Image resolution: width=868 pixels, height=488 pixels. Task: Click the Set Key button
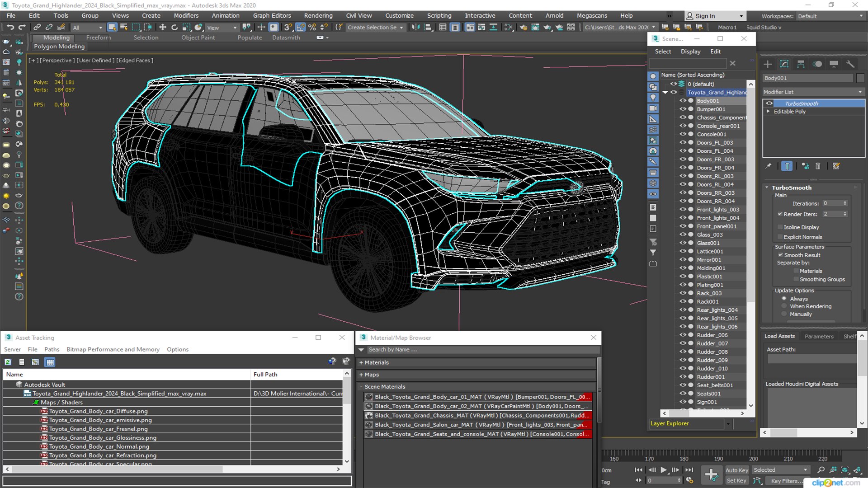736,481
